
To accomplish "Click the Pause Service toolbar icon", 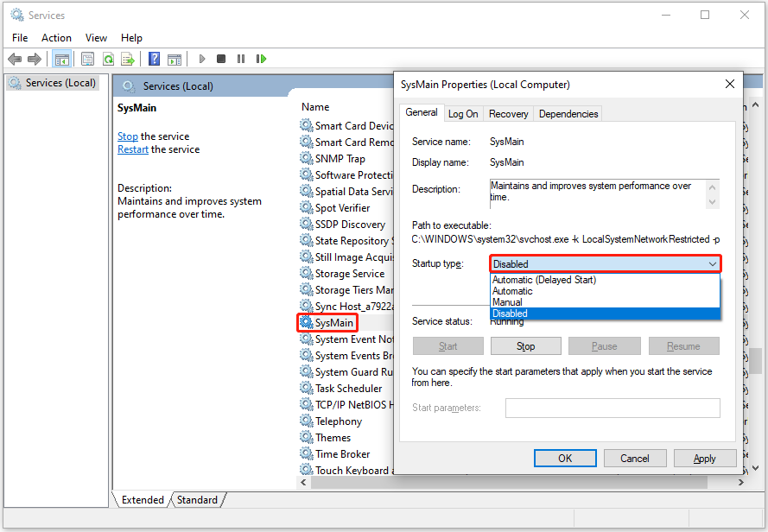I will [241, 60].
